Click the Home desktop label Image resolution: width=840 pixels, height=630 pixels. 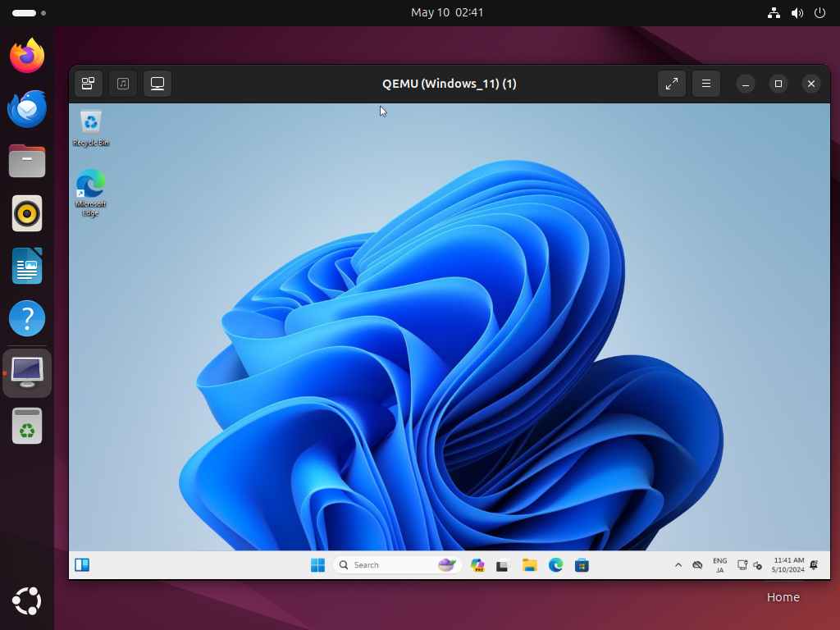click(783, 597)
